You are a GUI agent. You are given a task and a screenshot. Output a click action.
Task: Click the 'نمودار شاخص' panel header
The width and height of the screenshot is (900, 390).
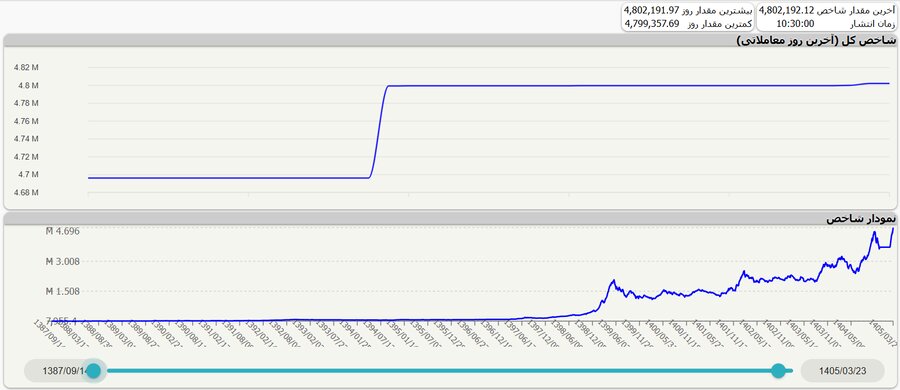pos(450,219)
